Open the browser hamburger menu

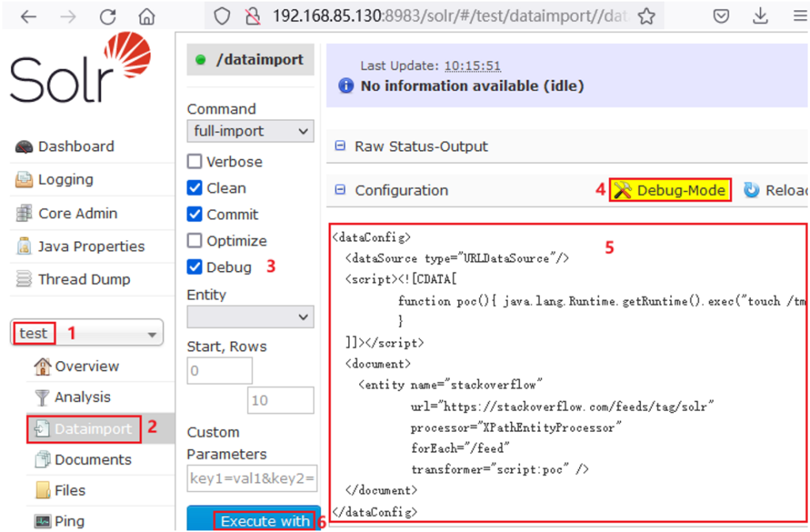[801, 17]
